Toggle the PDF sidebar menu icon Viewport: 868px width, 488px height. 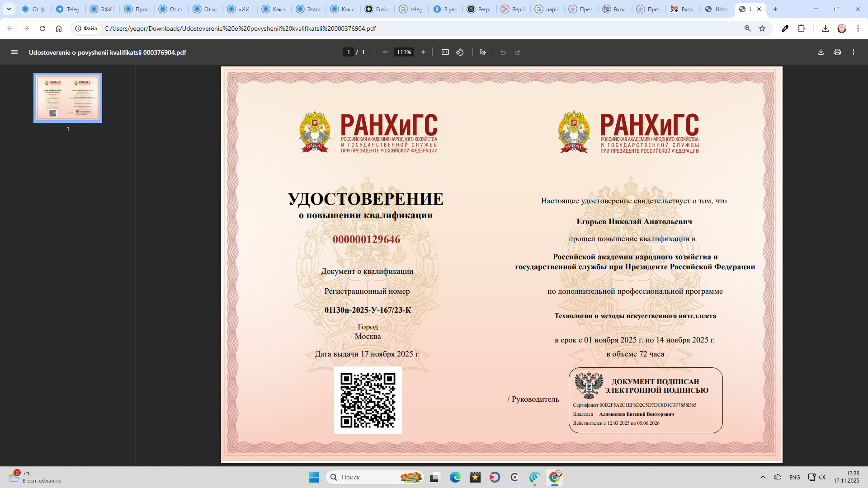(14, 52)
